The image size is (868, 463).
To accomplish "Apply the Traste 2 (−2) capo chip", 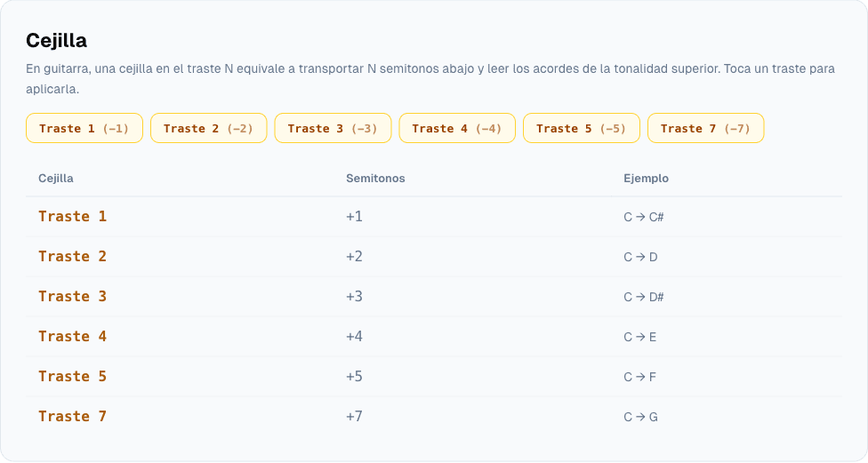I will [209, 128].
